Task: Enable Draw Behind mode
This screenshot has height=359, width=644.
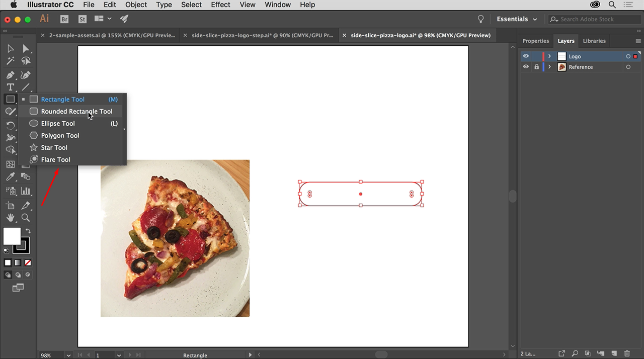Action: (x=18, y=275)
